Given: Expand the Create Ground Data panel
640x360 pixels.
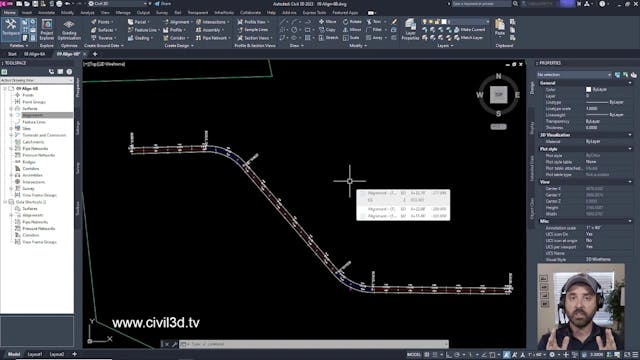Looking at the screenshot, I should coord(104,46).
